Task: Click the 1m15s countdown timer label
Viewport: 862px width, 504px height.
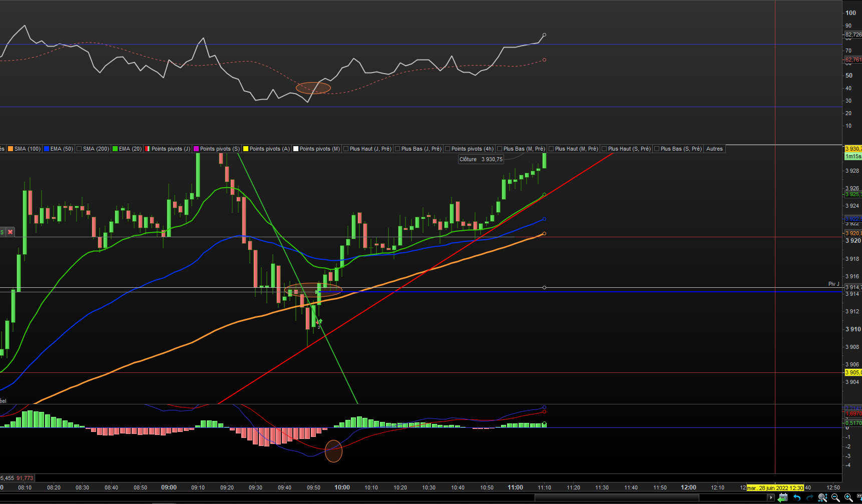Action: point(853,156)
